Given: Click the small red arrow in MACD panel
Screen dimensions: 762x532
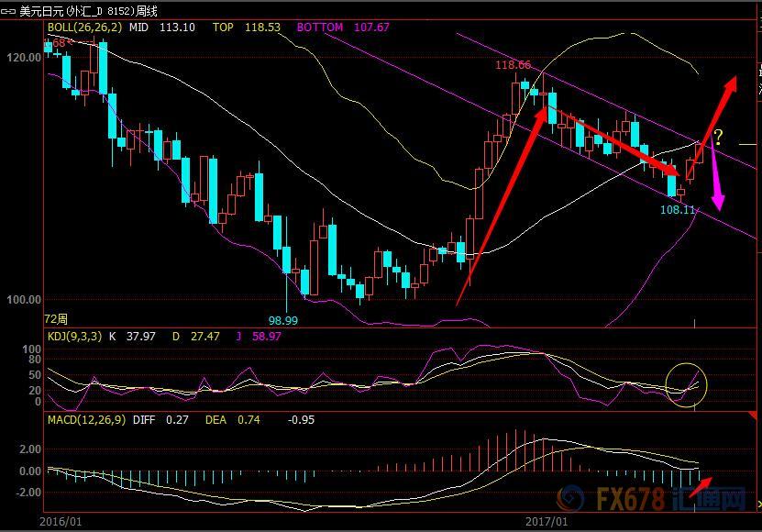Looking at the screenshot, I should 701,487.
